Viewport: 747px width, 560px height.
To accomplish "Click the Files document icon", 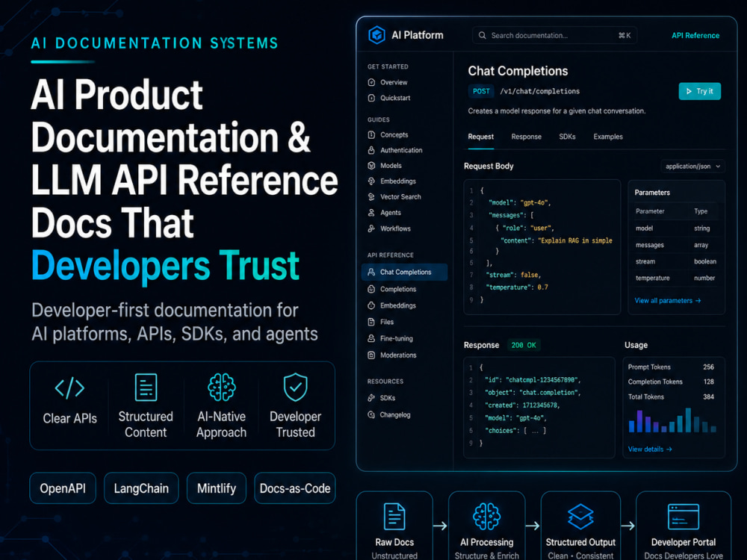I will [371, 322].
